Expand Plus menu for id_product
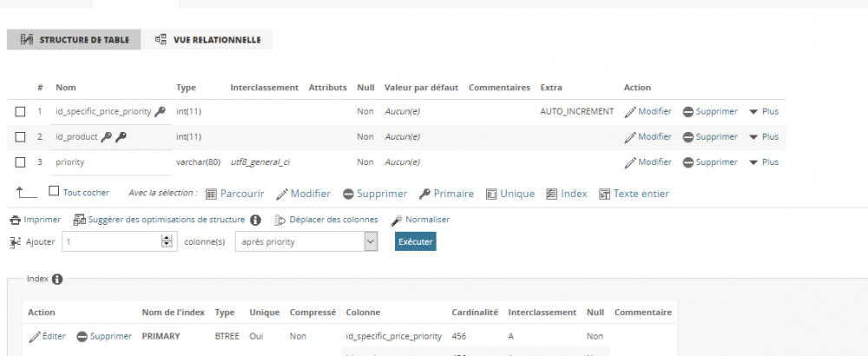The height and width of the screenshot is (356, 868). click(x=764, y=137)
